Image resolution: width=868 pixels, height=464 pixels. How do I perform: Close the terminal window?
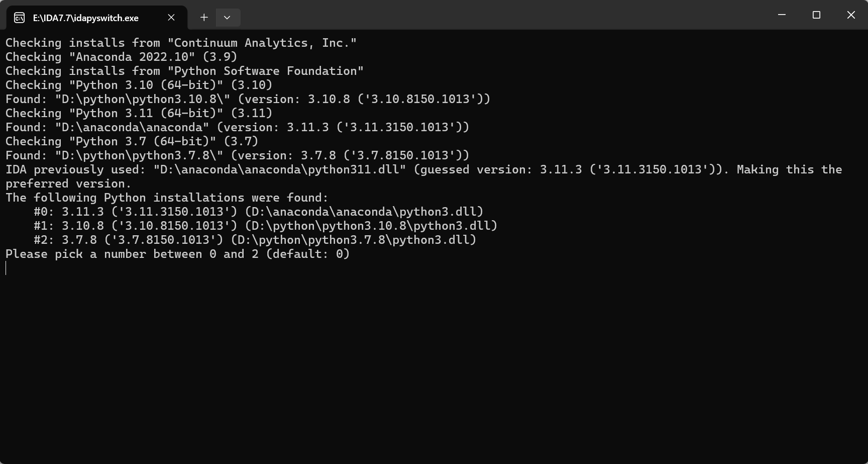point(851,15)
